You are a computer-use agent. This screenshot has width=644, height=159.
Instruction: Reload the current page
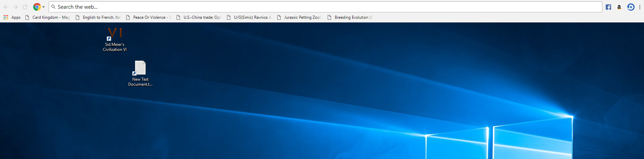(x=25, y=7)
